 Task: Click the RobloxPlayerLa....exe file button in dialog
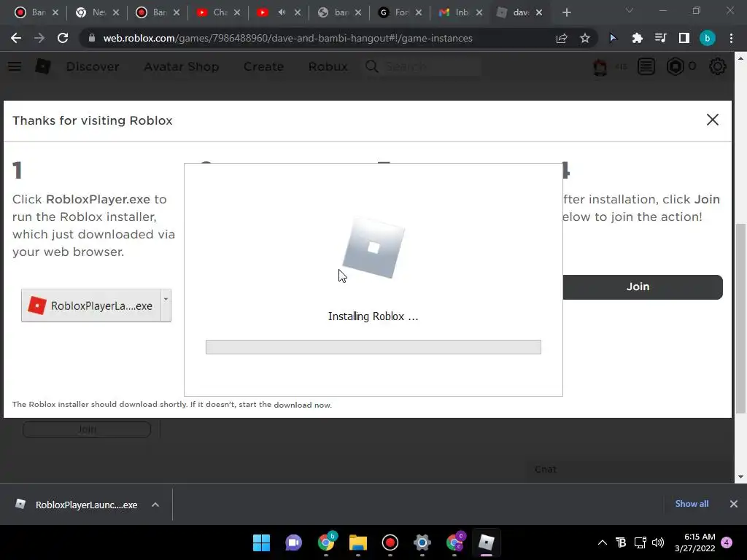coord(91,306)
